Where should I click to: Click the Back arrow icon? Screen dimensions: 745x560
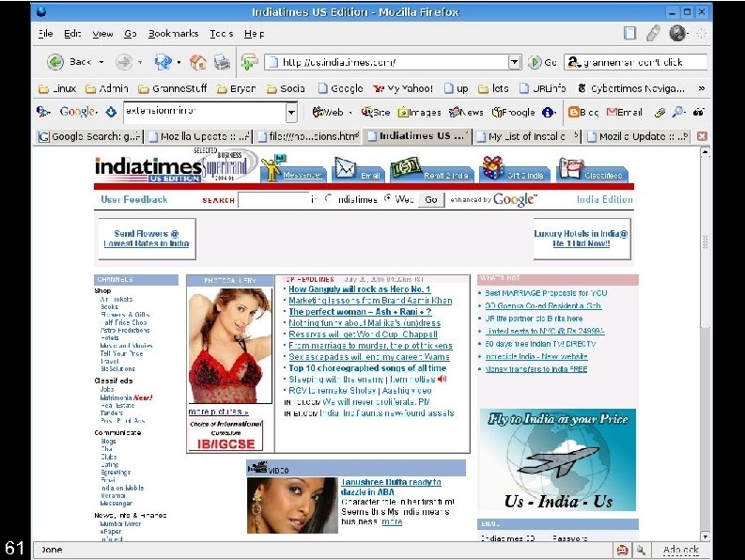tap(55, 62)
